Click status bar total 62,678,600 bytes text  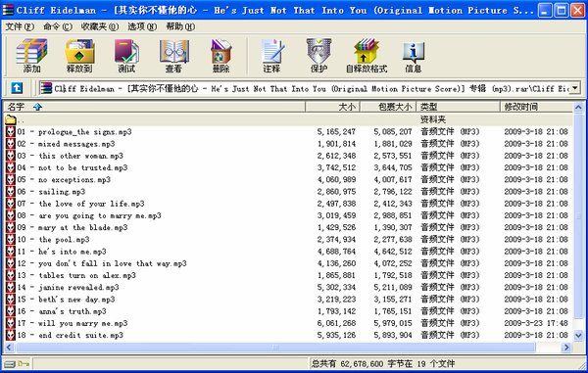[383, 363]
